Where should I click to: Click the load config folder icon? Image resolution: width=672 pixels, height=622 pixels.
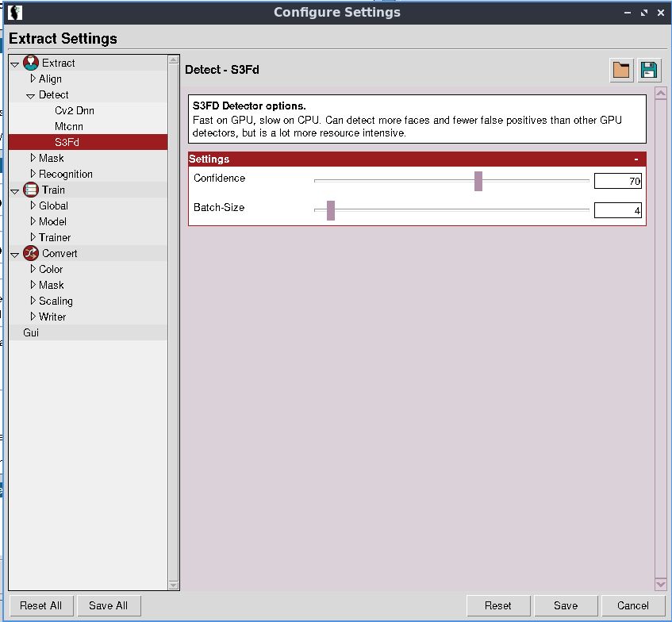621,70
